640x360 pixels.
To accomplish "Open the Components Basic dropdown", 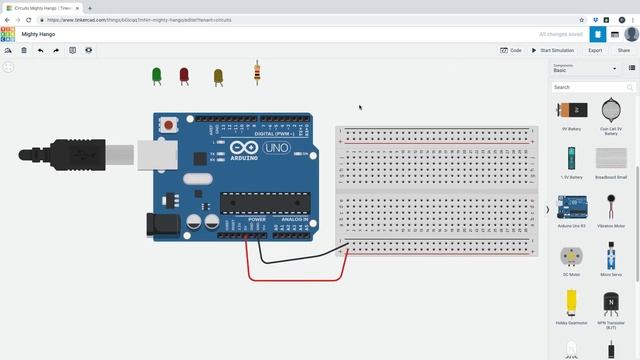I will 584,68.
